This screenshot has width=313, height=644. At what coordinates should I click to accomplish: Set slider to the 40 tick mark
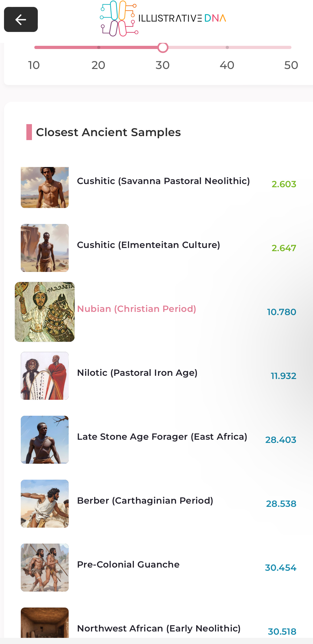point(227,48)
